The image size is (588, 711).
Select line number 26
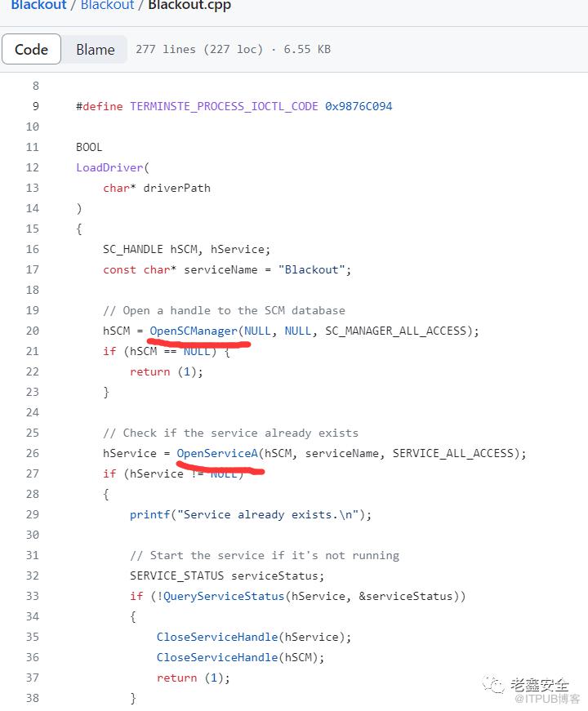(32, 453)
